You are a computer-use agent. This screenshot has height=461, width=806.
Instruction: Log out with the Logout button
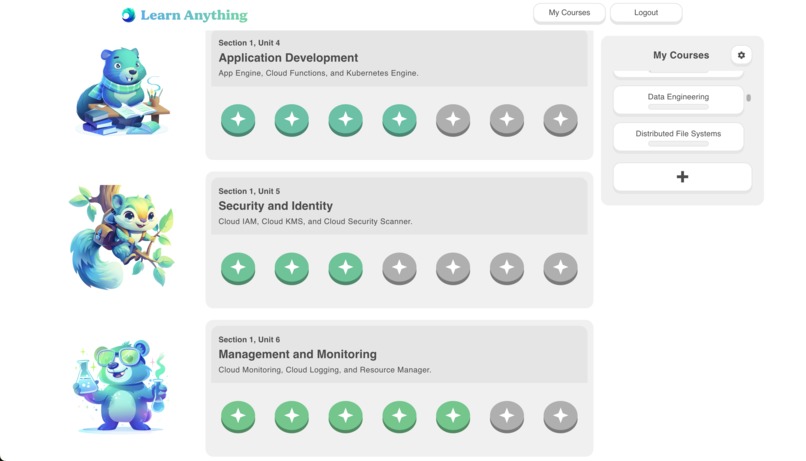click(x=646, y=13)
